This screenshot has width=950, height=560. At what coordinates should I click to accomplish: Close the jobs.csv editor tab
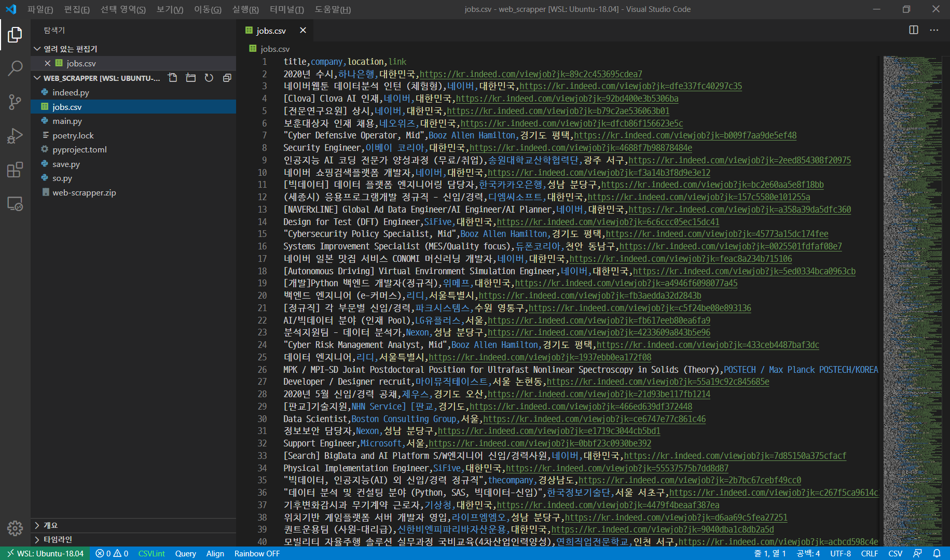pyautogui.click(x=303, y=30)
